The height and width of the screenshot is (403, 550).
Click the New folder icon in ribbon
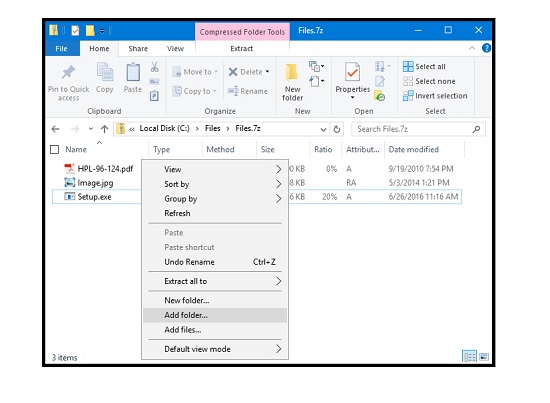coord(292,72)
